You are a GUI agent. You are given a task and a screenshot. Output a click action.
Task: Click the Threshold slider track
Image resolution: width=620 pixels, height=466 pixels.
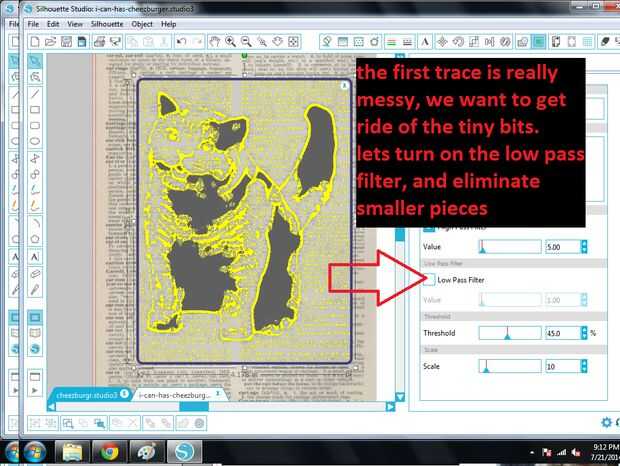point(510,333)
